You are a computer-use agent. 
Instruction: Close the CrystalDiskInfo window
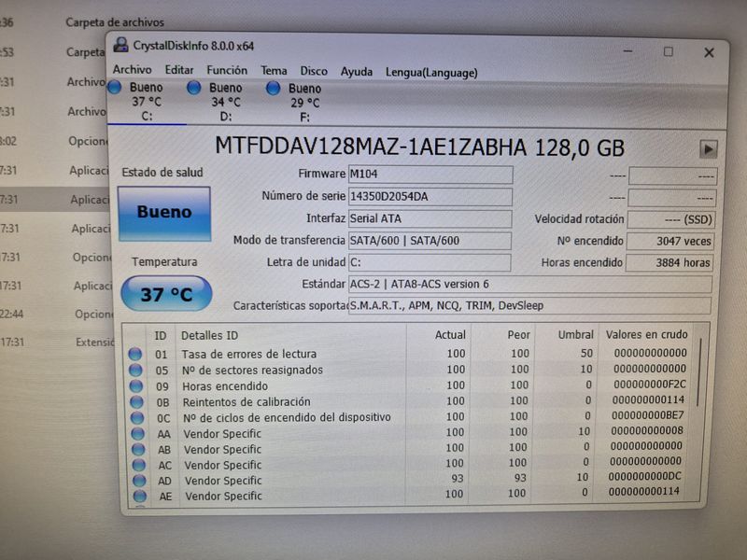(709, 52)
